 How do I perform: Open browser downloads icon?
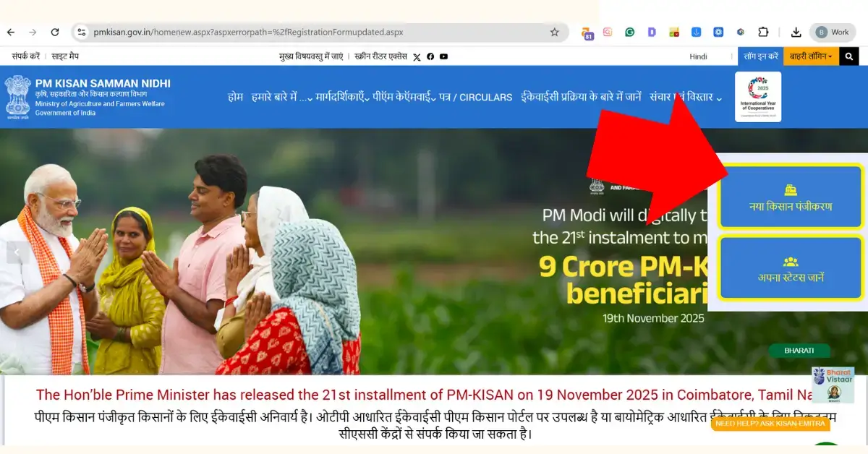coord(796,33)
